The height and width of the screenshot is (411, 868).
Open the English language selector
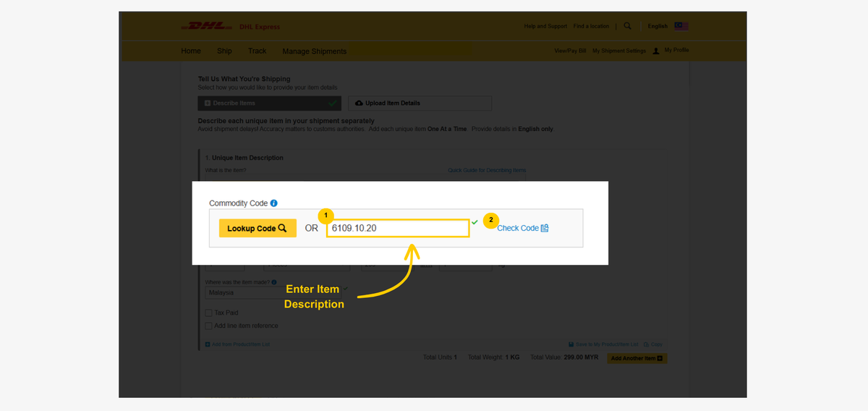coord(658,26)
